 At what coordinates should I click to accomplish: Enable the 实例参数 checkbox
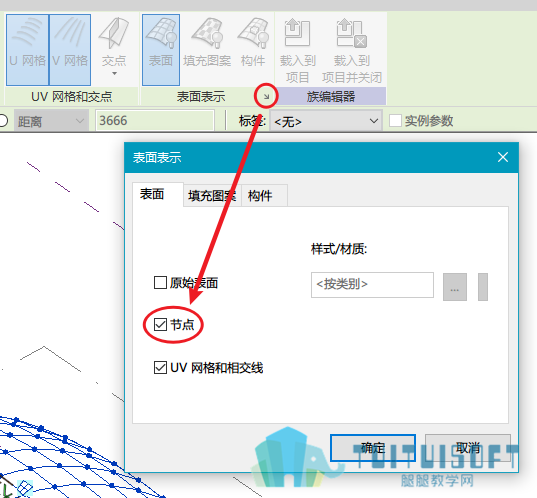395,121
